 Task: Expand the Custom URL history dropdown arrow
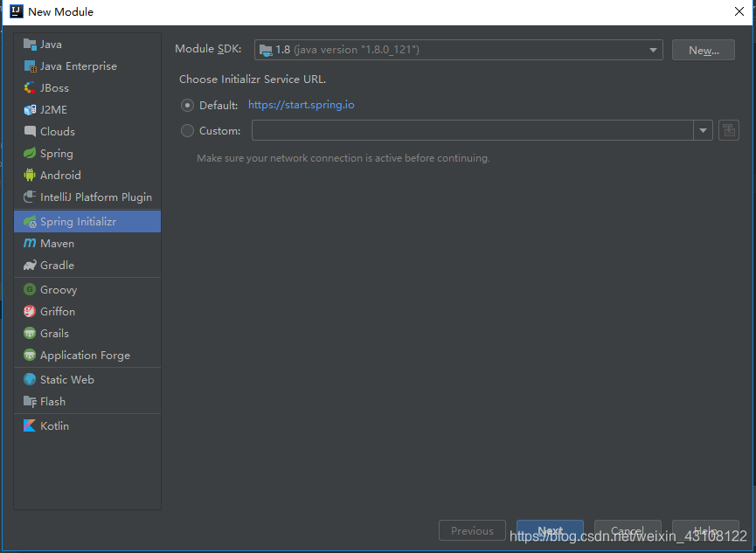(x=703, y=131)
